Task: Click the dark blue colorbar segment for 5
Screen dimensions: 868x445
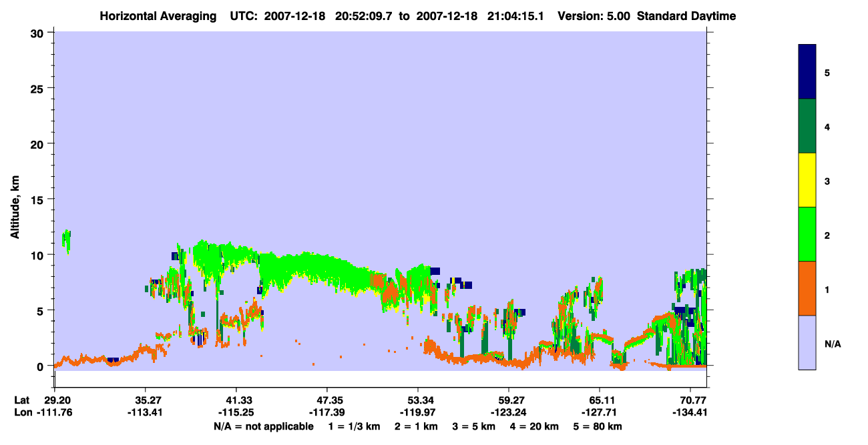Action: point(807,72)
